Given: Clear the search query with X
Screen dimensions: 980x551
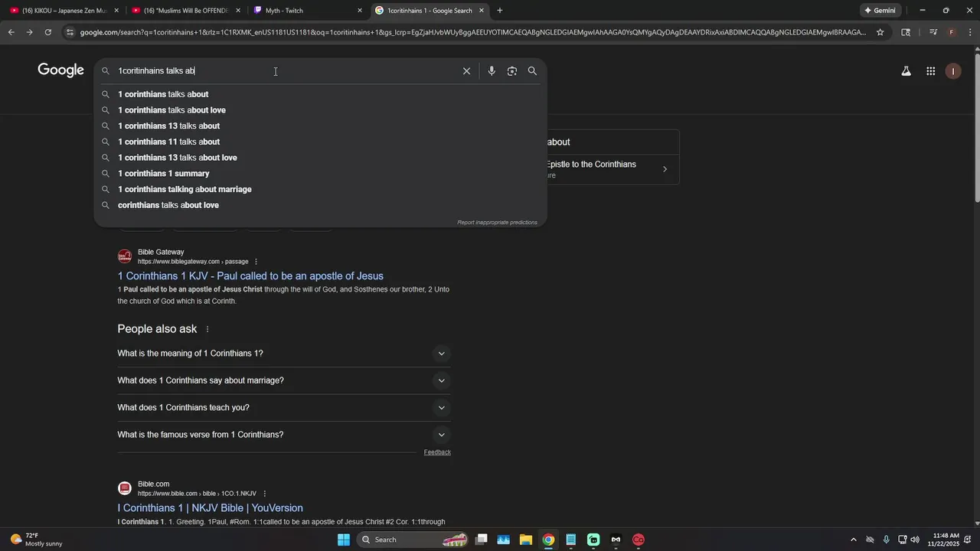Looking at the screenshot, I should tap(466, 71).
